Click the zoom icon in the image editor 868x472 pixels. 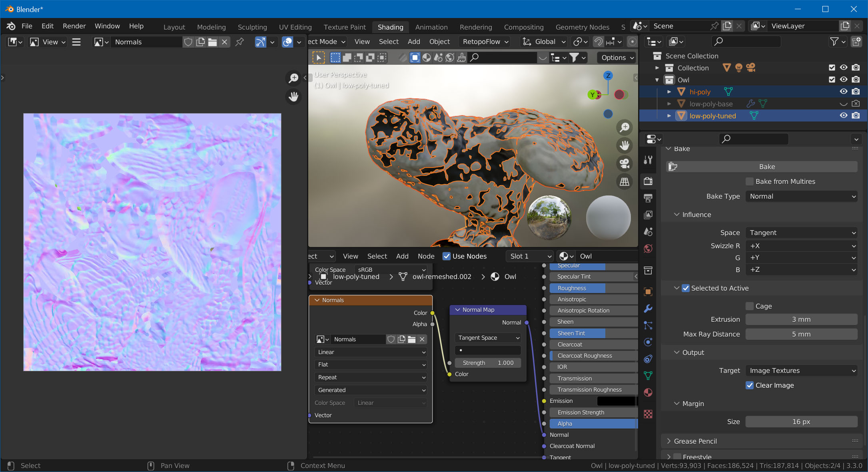click(x=293, y=78)
